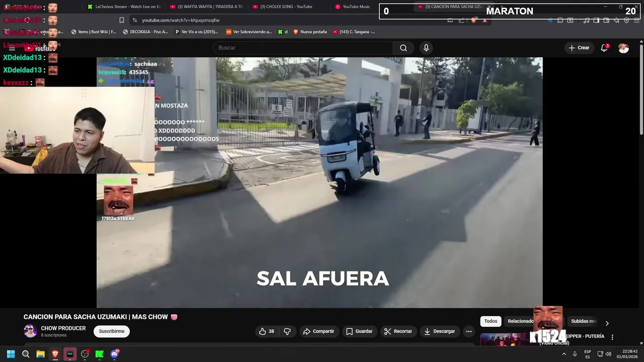The image size is (644, 362).
Task: Open C. Tangana bookmark
Action: click(354, 32)
